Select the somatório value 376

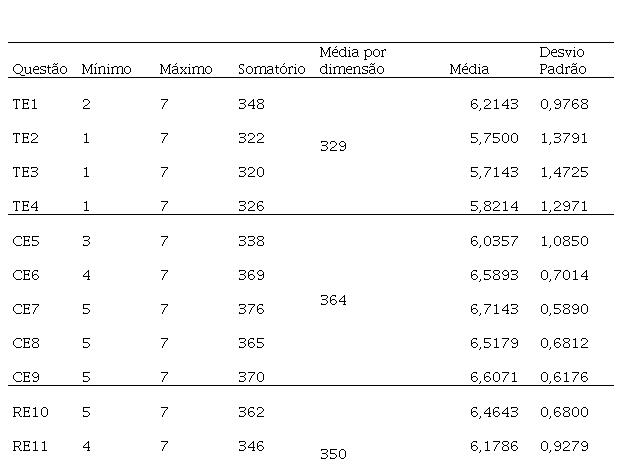pos(251,309)
